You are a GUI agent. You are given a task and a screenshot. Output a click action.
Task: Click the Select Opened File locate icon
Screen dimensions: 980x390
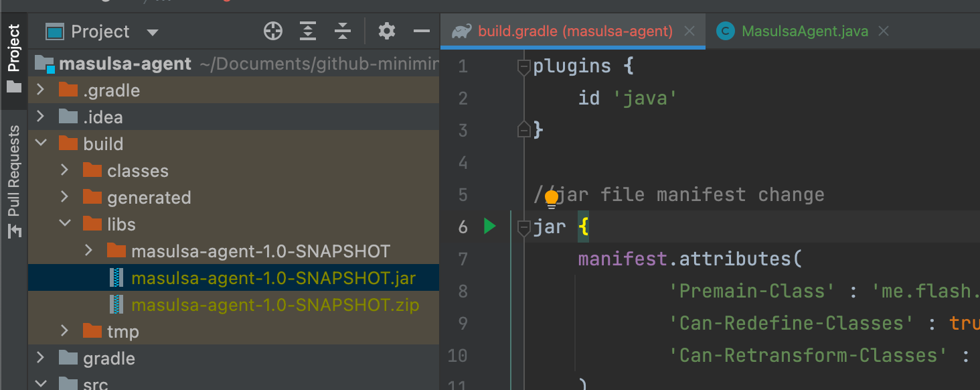coord(273,31)
